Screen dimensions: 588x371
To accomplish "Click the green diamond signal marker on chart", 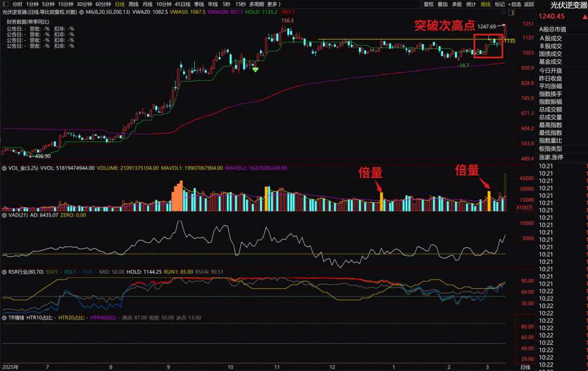I will coord(255,70).
